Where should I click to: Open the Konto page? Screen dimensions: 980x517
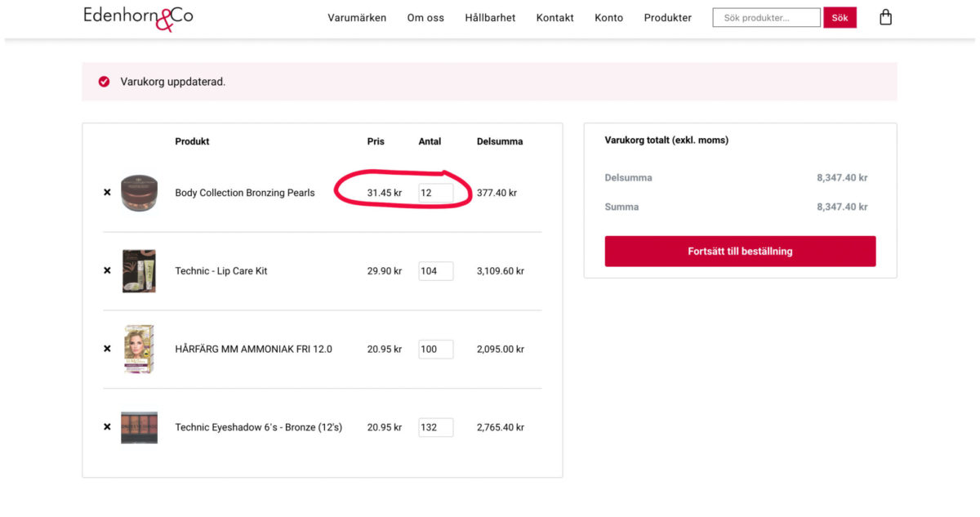click(x=608, y=18)
